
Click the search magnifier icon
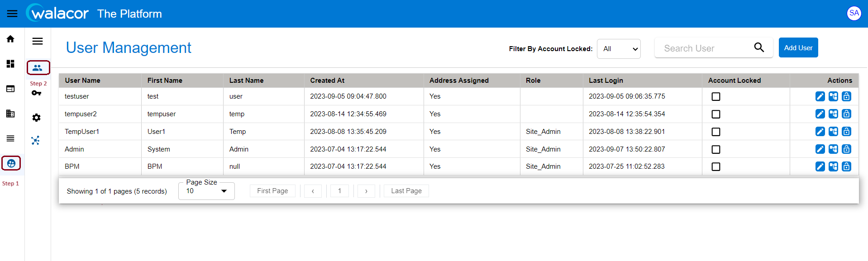pos(759,47)
